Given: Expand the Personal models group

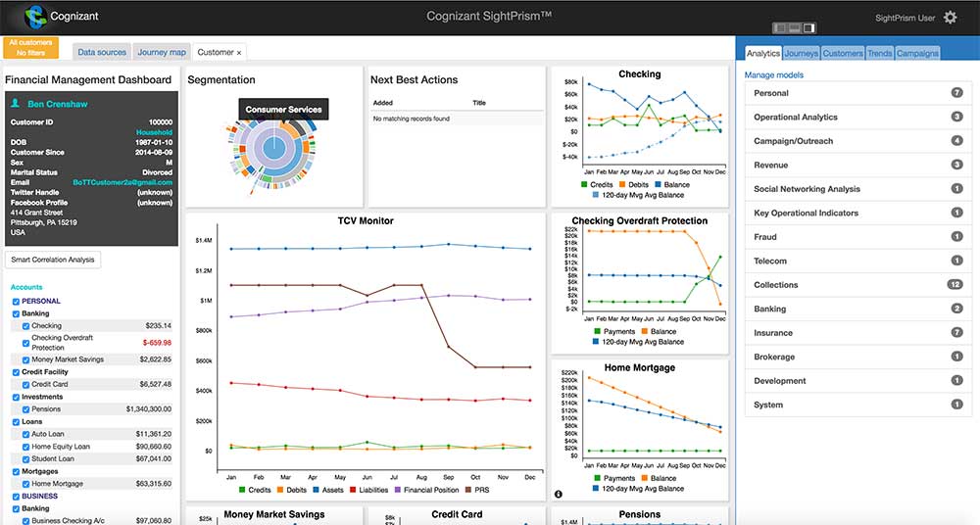Looking at the screenshot, I should tap(857, 93).
